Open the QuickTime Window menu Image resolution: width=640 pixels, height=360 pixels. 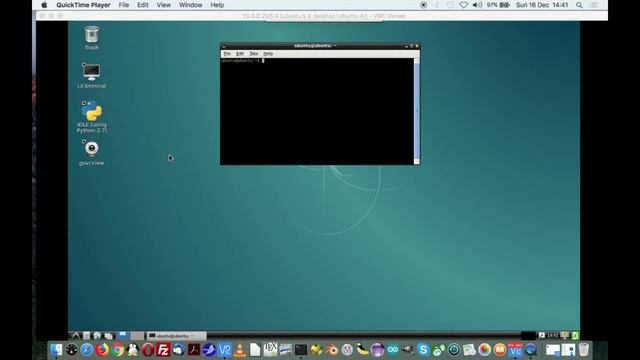[x=191, y=5]
